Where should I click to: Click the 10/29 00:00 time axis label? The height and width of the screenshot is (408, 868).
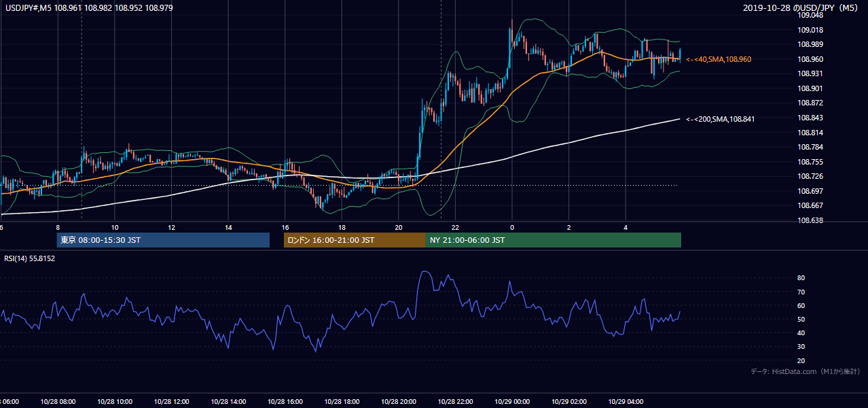click(x=512, y=402)
